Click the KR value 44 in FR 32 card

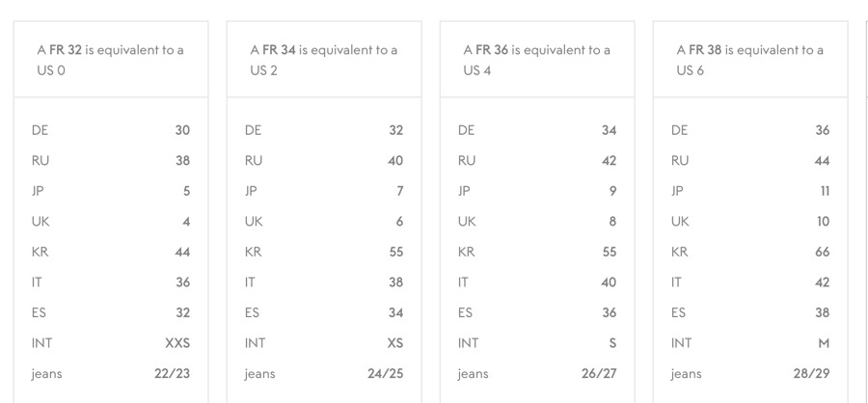[x=182, y=253]
